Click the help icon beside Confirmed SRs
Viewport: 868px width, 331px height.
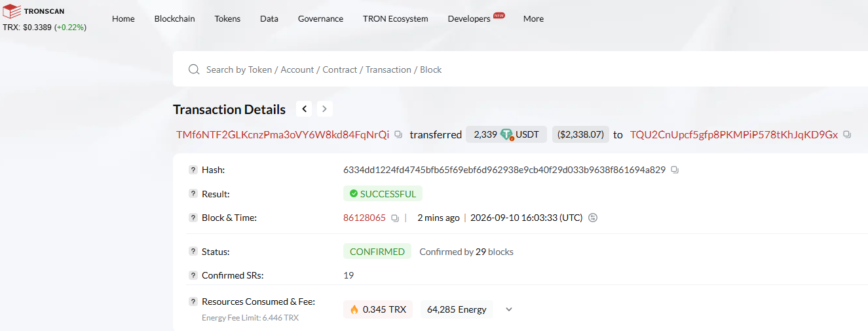tap(193, 275)
